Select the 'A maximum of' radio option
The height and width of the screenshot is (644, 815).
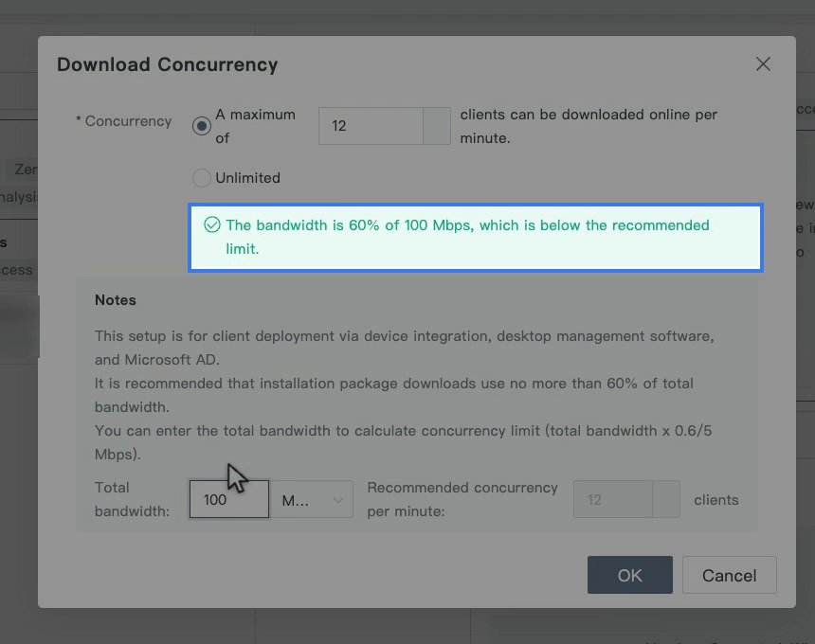pos(201,126)
